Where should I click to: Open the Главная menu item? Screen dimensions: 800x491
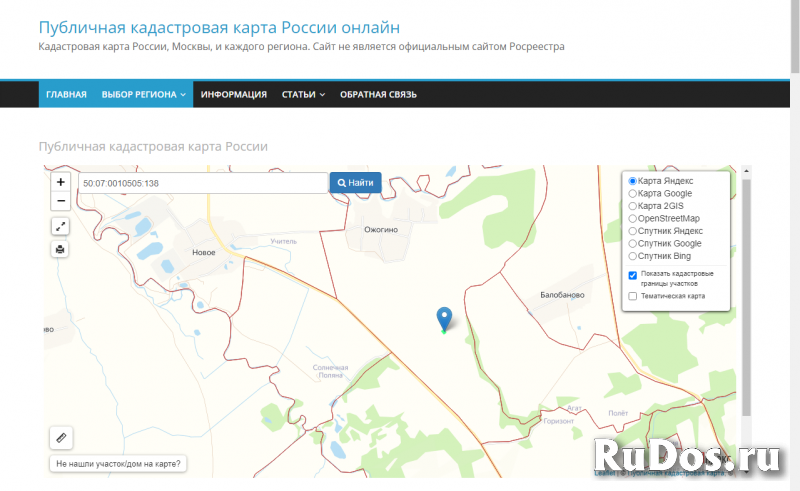[66, 94]
